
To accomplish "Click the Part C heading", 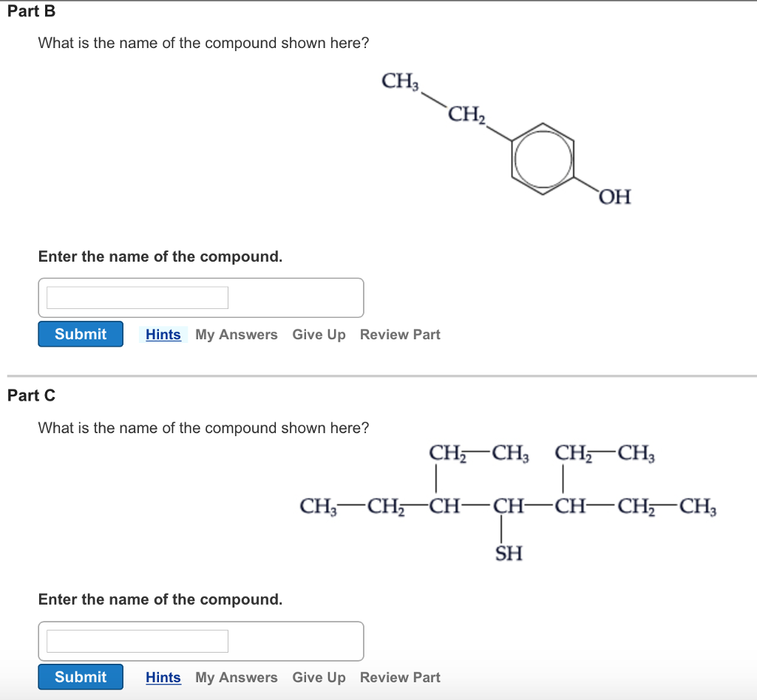I will click(31, 395).
